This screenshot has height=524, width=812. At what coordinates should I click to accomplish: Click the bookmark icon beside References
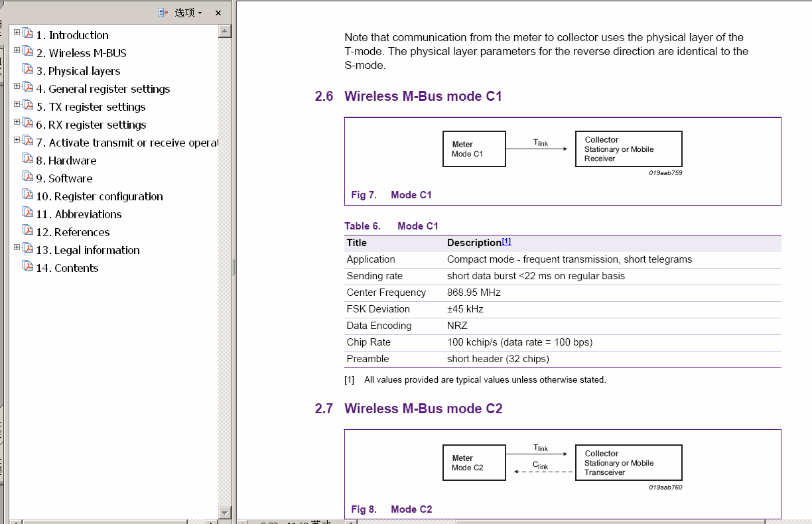[x=28, y=230]
